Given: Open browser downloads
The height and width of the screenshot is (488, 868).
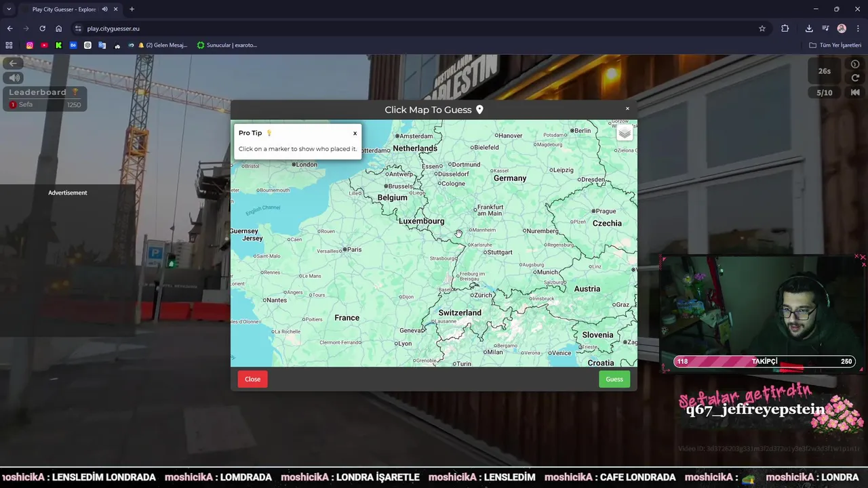Looking at the screenshot, I should click(x=809, y=28).
